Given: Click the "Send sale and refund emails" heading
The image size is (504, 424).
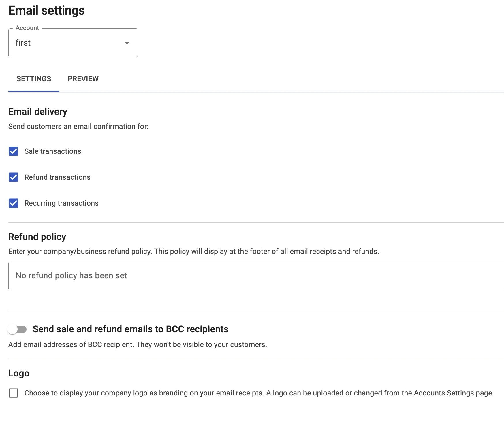Looking at the screenshot, I should (x=130, y=329).
